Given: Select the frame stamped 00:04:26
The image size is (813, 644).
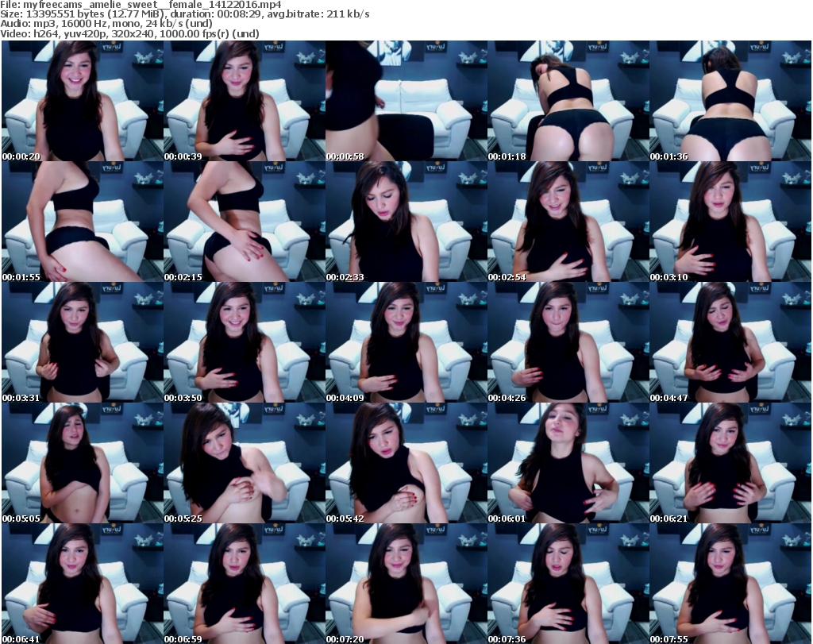Looking at the screenshot, I should click(568, 343).
